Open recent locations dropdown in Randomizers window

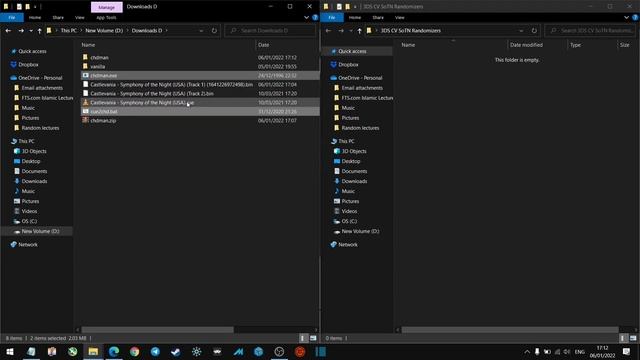click(351, 31)
